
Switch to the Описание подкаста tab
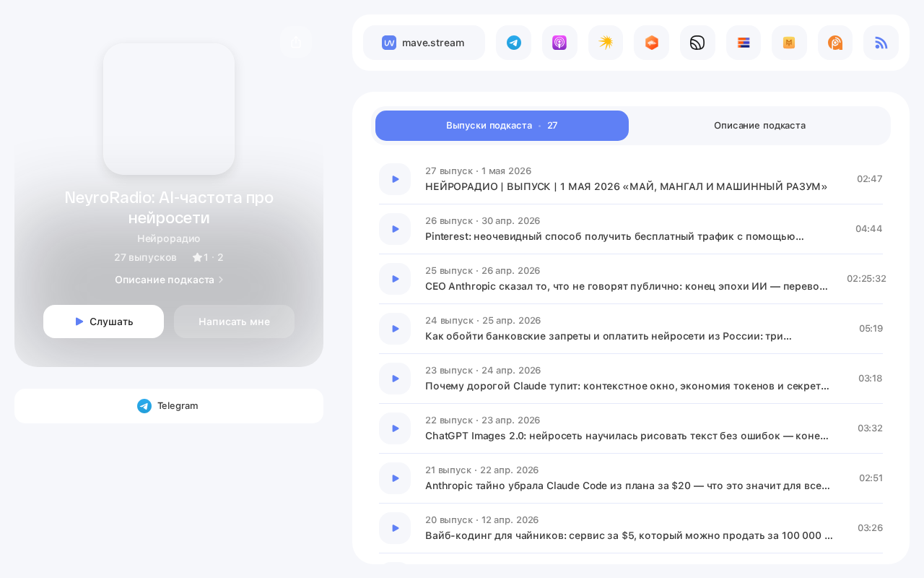pos(759,126)
